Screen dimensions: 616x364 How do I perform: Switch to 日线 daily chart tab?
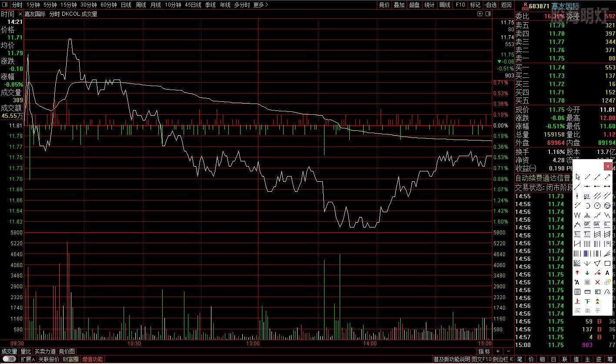[x=126, y=5]
